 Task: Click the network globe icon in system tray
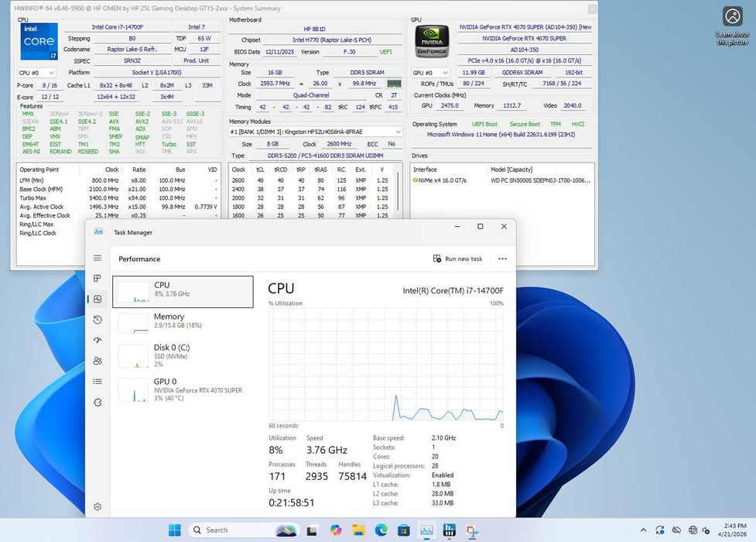[693, 530]
